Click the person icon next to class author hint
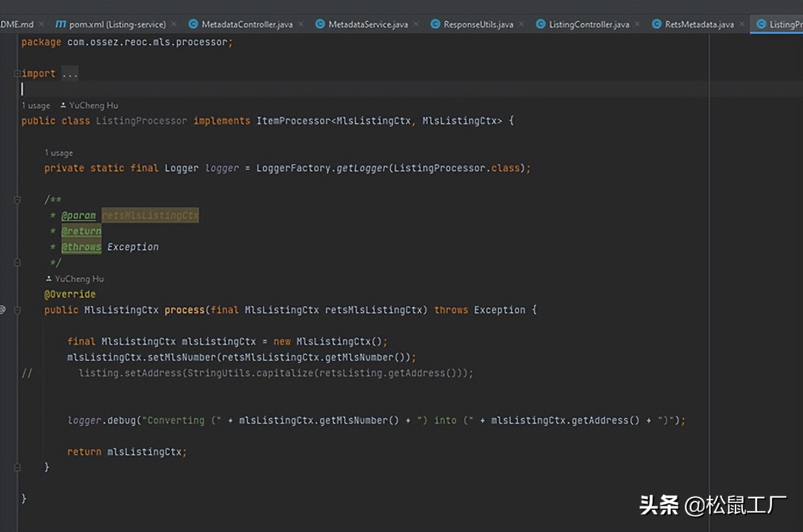This screenshot has width=803, height=532. [63, 105]
